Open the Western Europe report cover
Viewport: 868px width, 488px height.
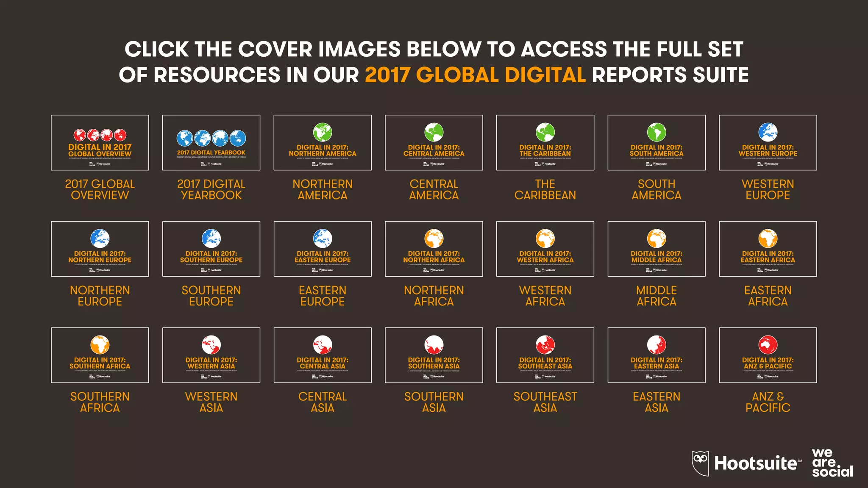point(768,143)
